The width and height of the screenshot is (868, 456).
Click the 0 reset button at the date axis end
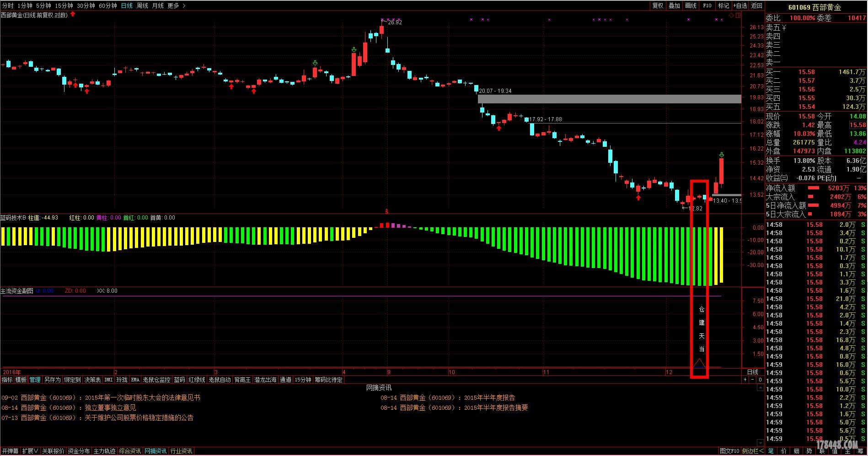click(x=760, y=380)
